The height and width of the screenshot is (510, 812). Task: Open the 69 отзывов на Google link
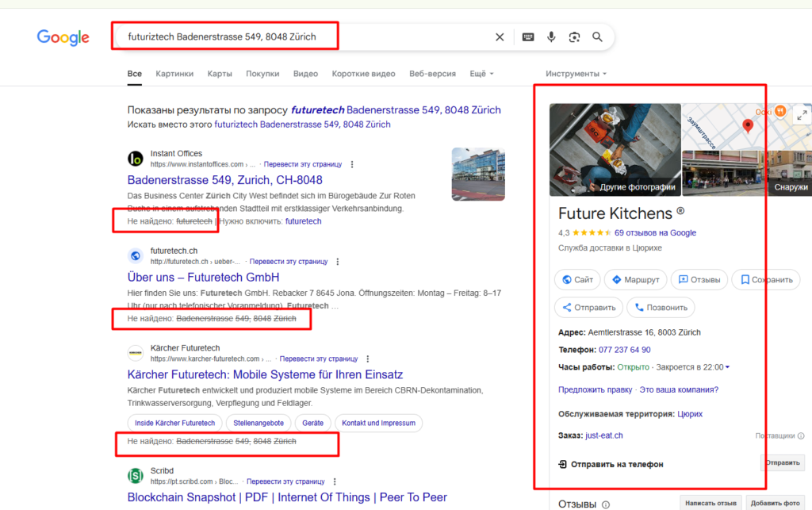(x=655, y=233)
